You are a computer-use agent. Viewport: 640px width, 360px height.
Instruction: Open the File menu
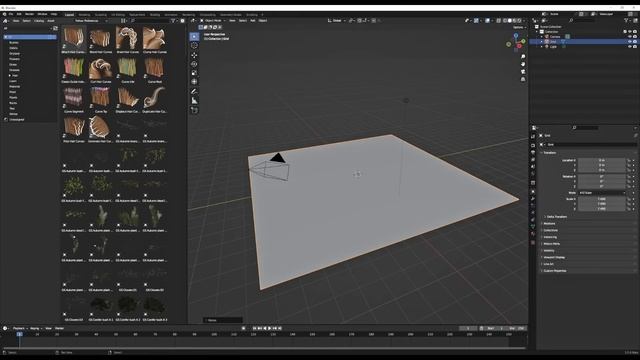tap(11, 14)
